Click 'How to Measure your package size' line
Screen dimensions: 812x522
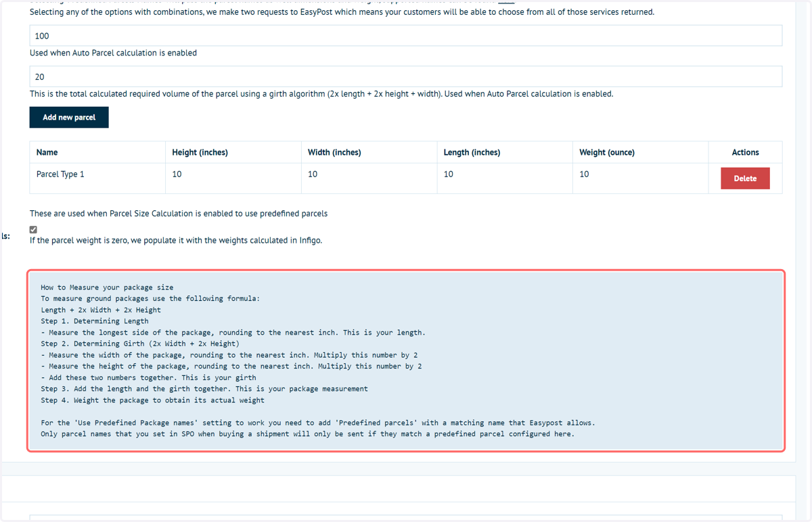pyautogui.click(x=107, y=287)
